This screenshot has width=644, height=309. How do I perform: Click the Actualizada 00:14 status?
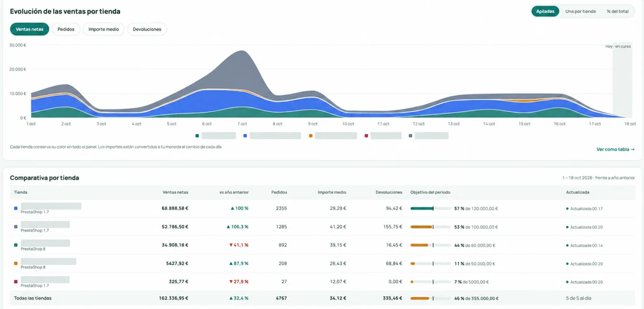coord(584,245)
